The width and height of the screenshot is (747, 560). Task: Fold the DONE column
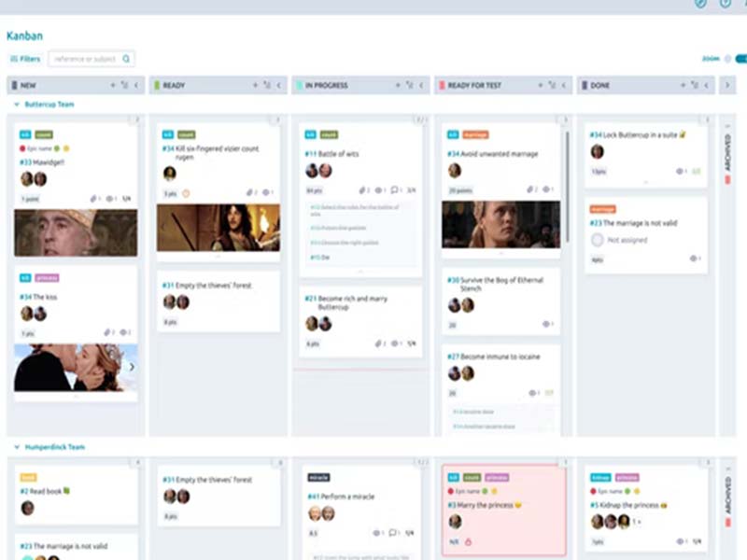pos(706,85)
